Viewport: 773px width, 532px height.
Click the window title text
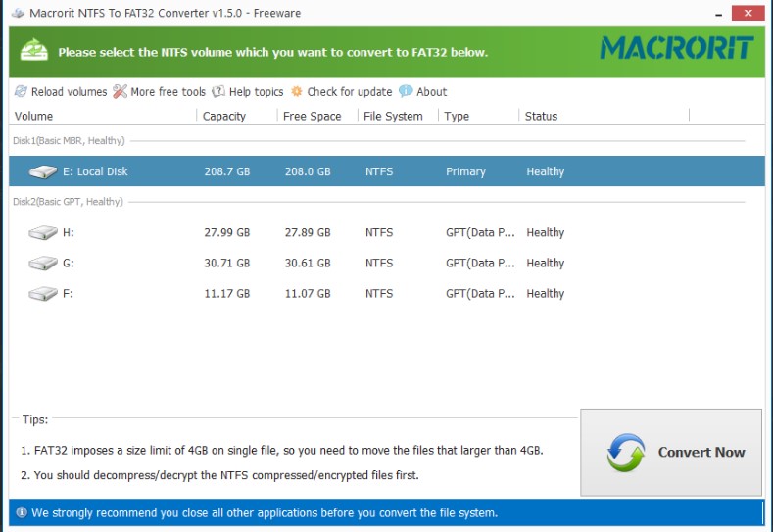coord(166,13)
